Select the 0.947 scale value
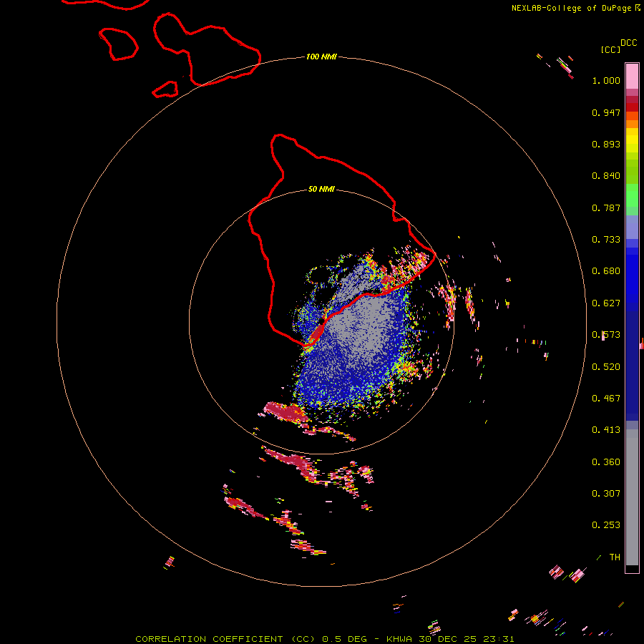Image resolution: width=644 pixels, height=644 pixels. point(606,112)
